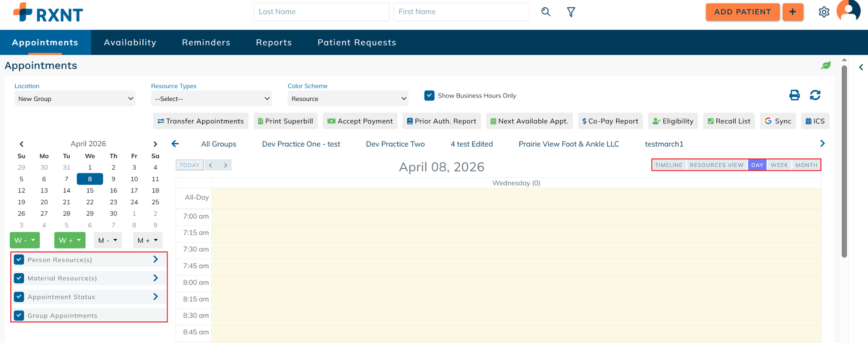Open the Color Scheme dropdown
The image size is (868, 343).
(x=348, y=99)
